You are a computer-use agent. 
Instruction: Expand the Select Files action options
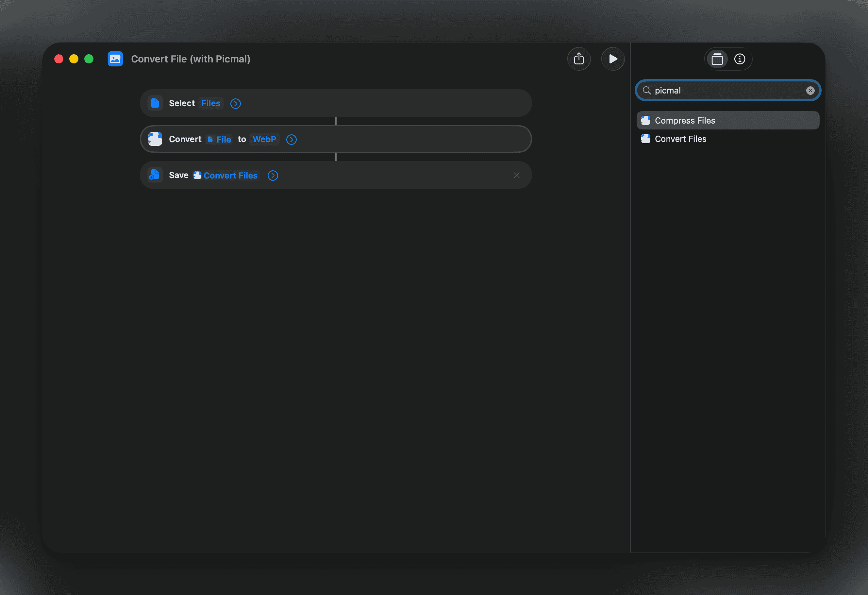pos(235,104)
